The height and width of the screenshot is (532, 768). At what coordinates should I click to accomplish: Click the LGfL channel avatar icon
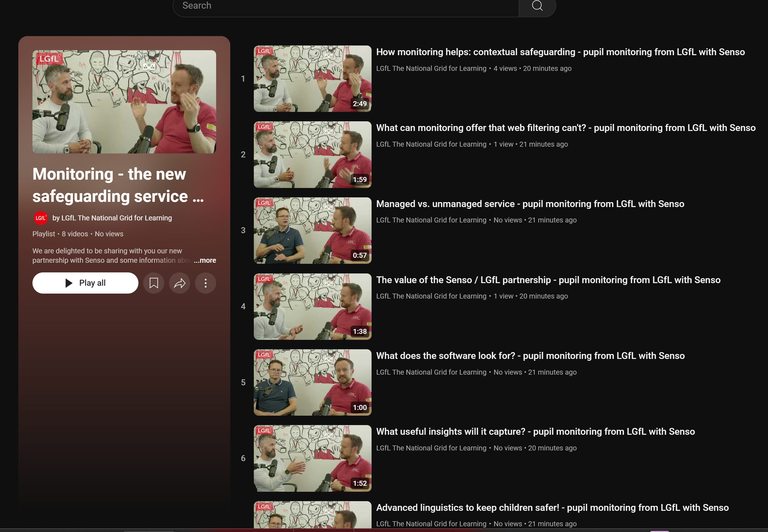(x=40, y=218)
